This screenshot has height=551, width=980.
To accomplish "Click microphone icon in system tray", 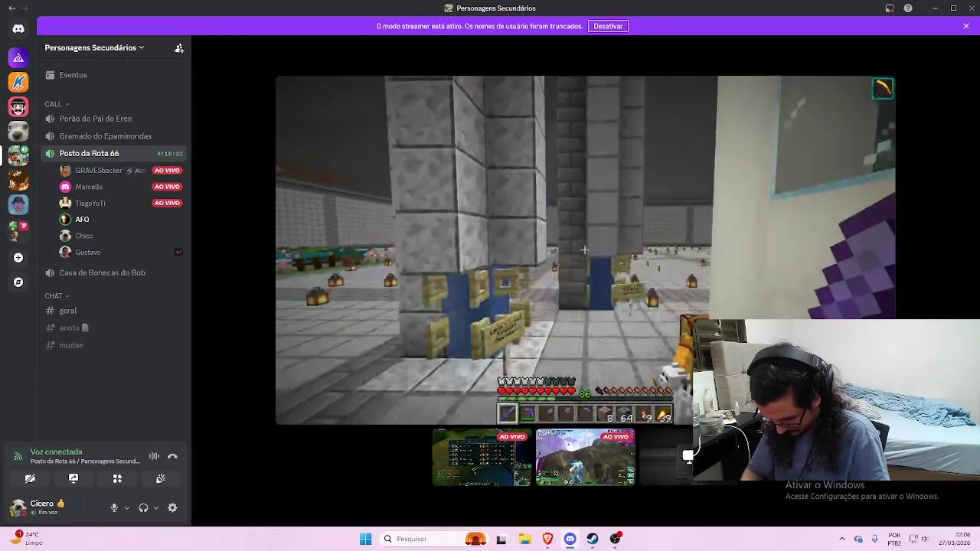I will point(874,539).
